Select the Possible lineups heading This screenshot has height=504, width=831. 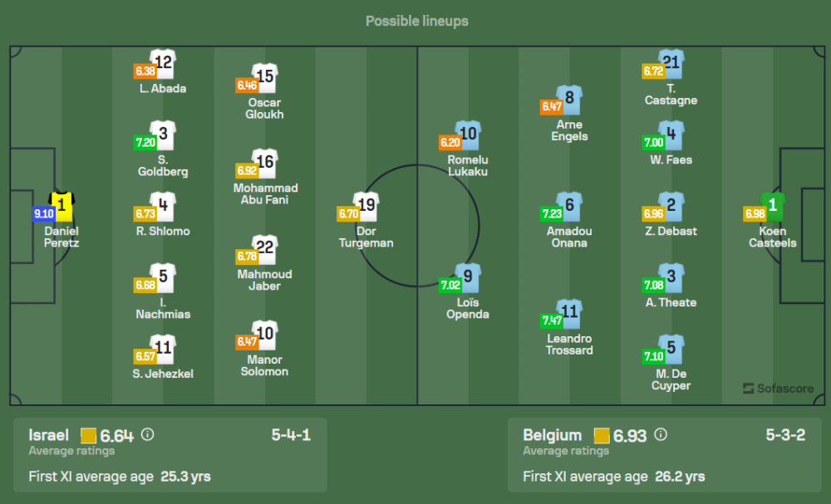[x=416, y=21]
